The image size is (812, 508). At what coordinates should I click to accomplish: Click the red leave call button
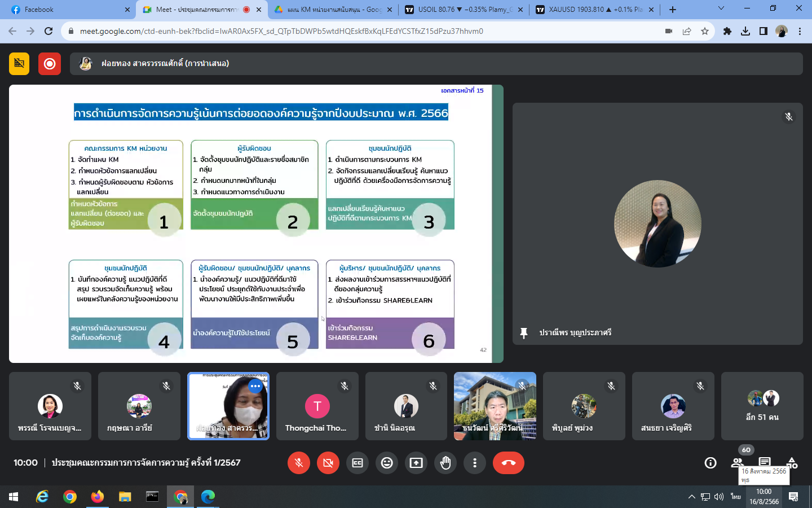(508, 463)
